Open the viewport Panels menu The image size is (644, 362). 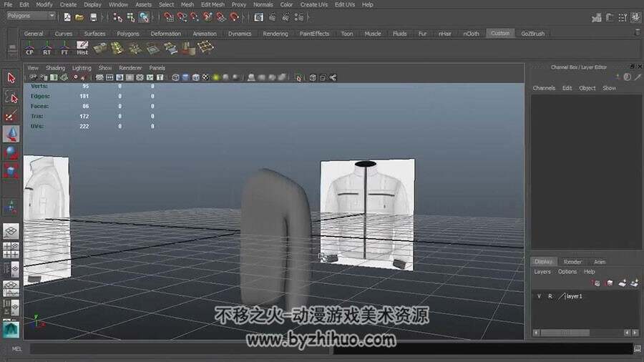click(157, 68)
